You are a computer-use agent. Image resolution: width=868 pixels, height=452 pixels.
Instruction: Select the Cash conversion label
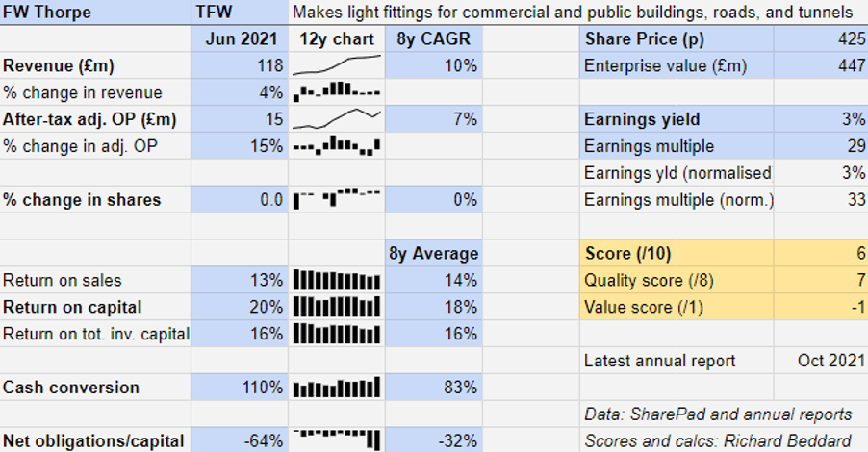(96, 388)
